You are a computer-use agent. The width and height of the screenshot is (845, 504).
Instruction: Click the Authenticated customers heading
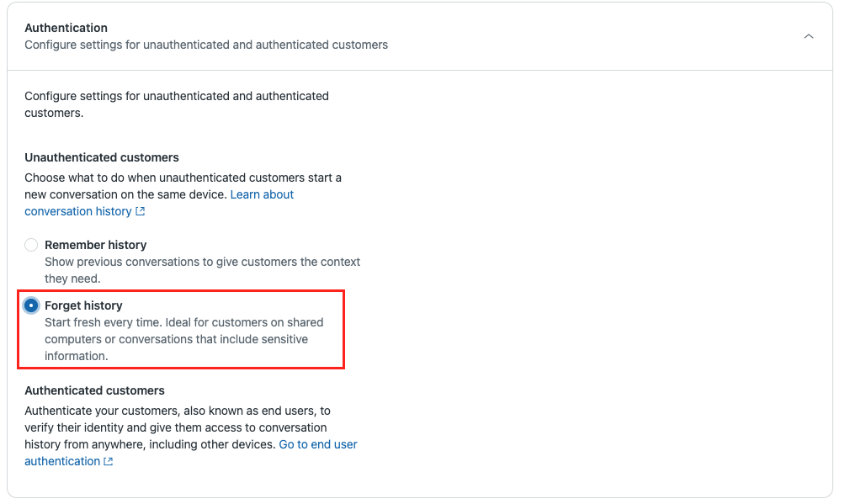tap(94, 390)
